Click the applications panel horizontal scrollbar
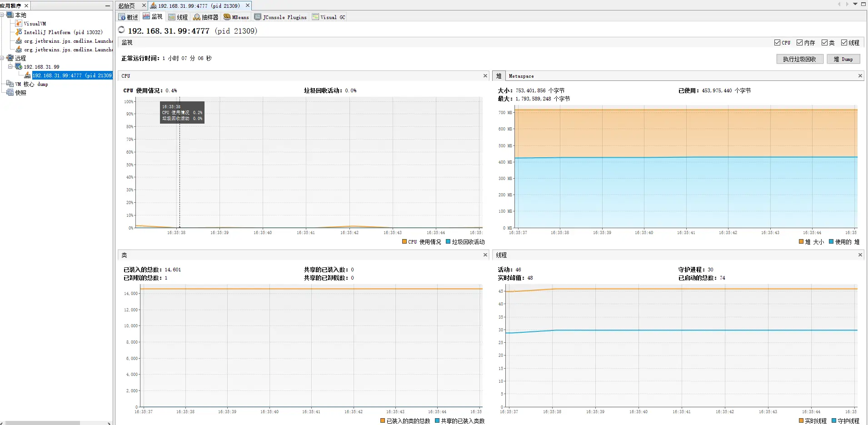Viewport: 868px width, 425px height. point(43,423)
